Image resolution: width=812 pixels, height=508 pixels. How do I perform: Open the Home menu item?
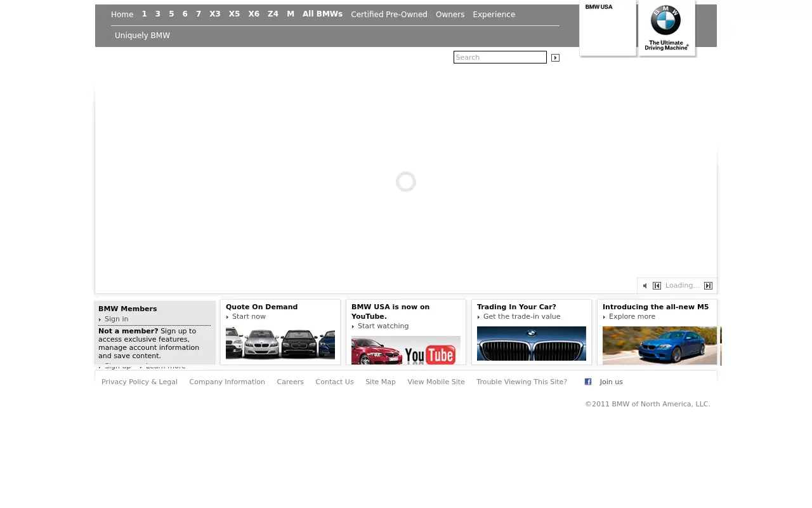tap(122, 15)
